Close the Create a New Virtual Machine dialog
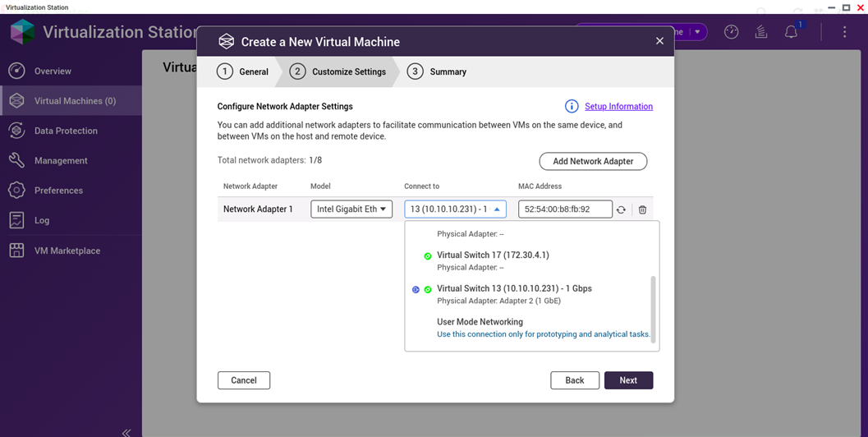Image resolution: width=868 pixels, height=437 pixels. pos(659,41)
